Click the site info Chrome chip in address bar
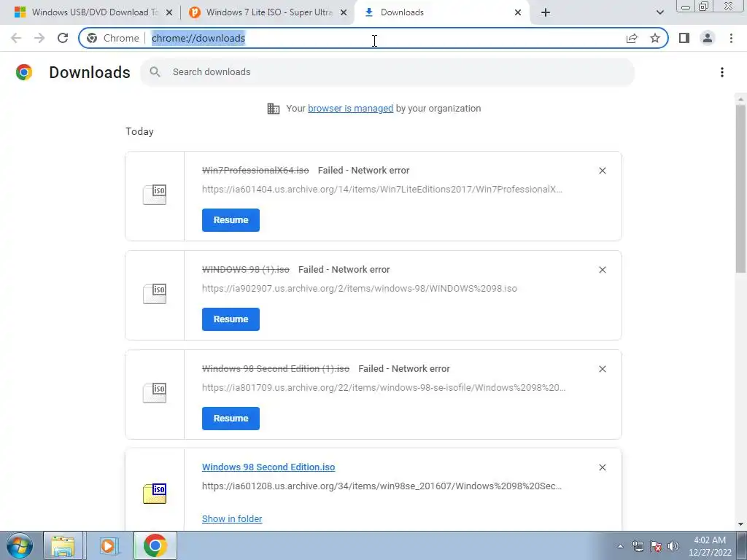The image size is (747, 560). point(113,38)
